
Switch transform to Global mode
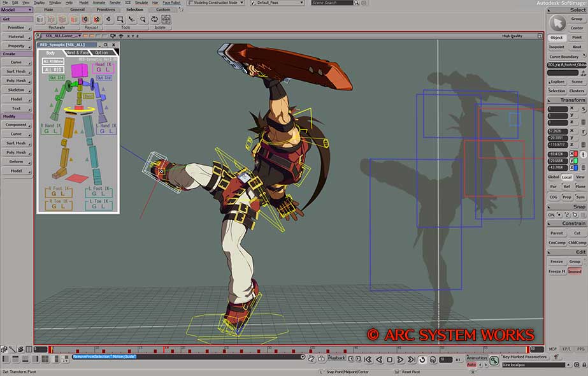coord(554,177)
